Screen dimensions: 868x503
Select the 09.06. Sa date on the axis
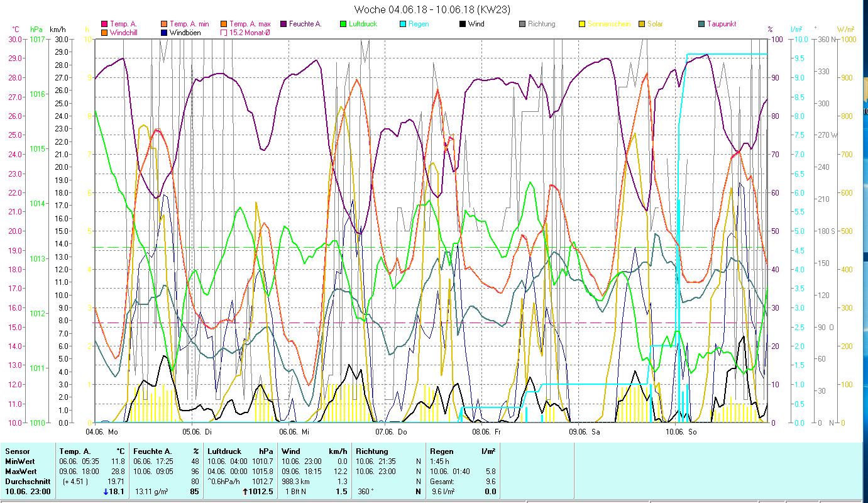[x=585, y=432]
